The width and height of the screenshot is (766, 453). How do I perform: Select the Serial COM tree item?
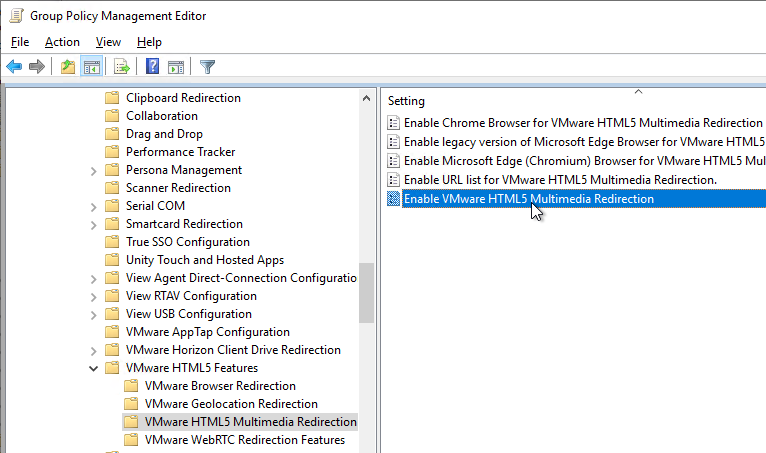[x=155, y=206]
